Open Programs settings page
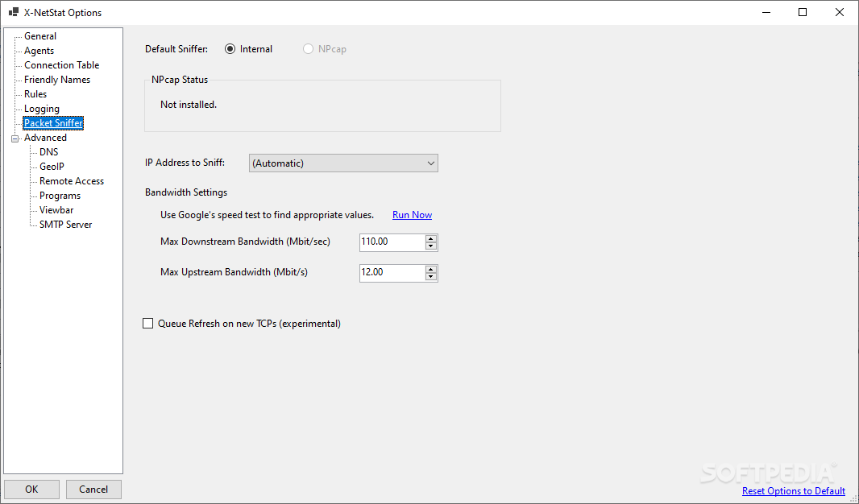This screenshot has height=504, width=859. tap(60, 196)
